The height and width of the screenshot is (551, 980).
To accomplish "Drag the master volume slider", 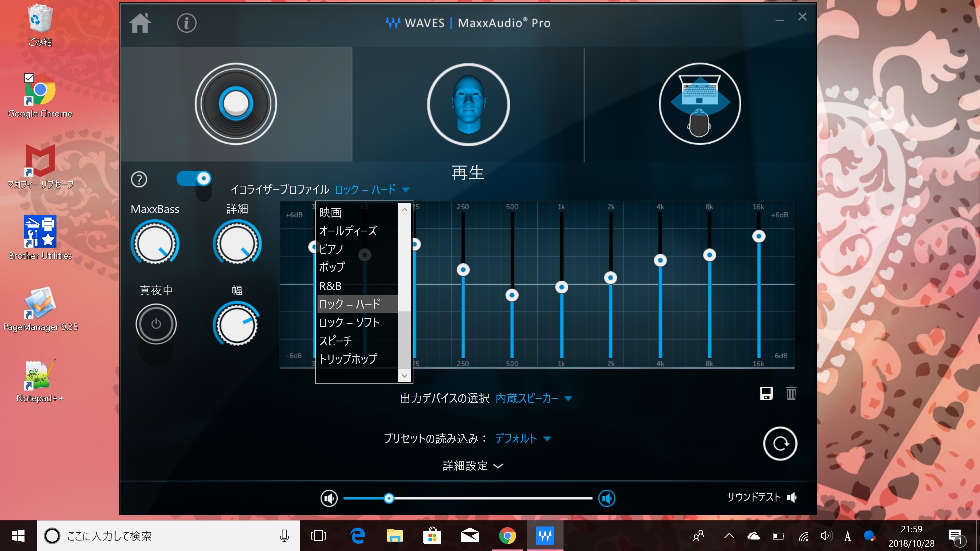I will click(389, 498).
